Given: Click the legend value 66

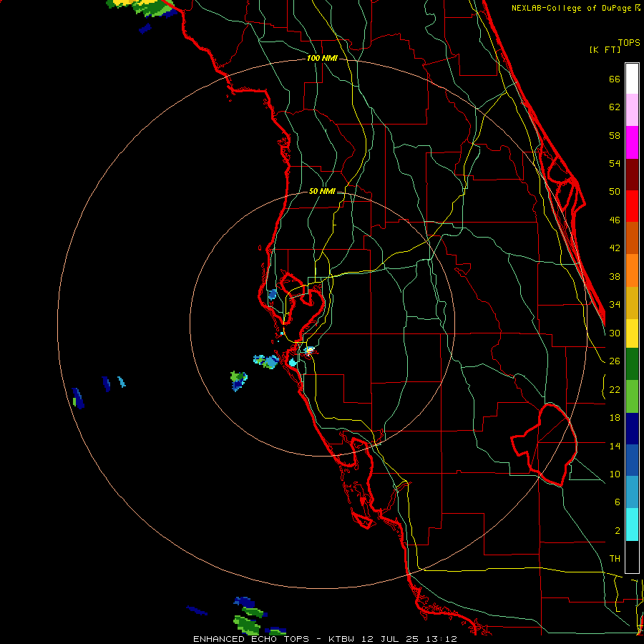Looking at the screenshot, I should click(x=615, y=79).
